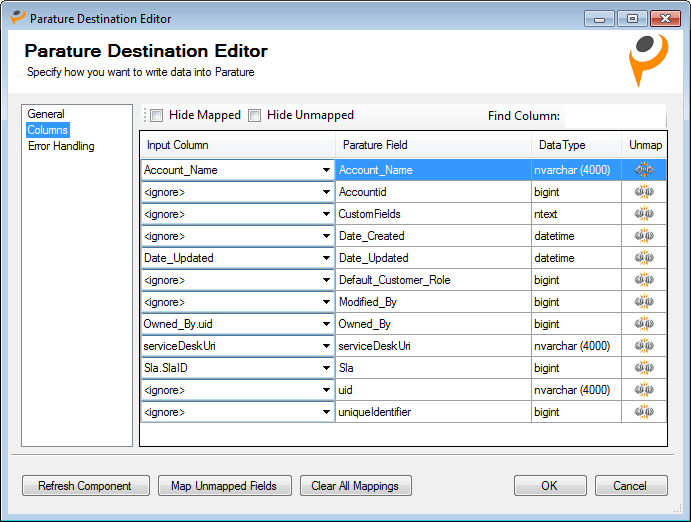The height and width of the screenshot is (522, 691).
Task: Sort by Input Column header
Action: click(x=238, y=145)
